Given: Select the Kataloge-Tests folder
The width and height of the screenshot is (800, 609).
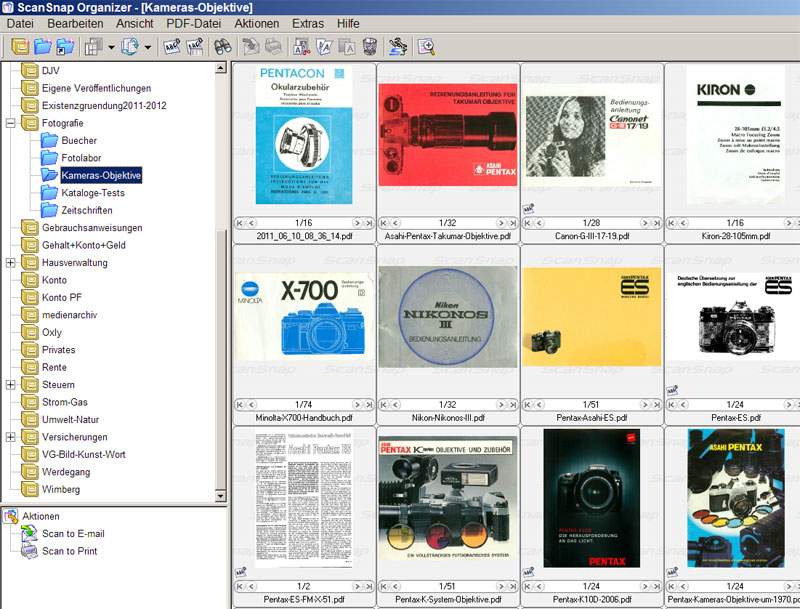Looking at the screenshot, I should pos(93,193).
